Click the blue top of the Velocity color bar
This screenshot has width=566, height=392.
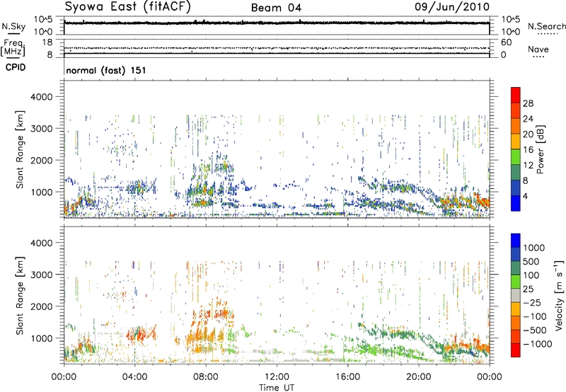[516, 241]
